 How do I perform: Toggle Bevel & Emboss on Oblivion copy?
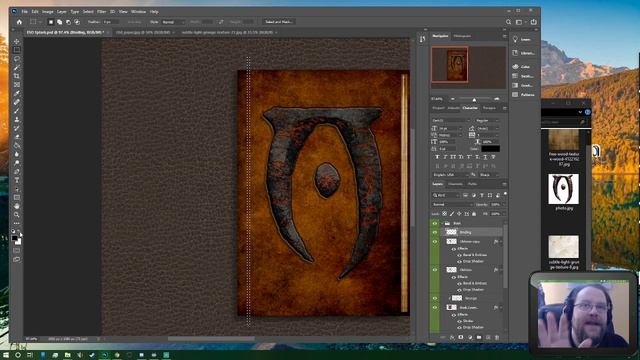460,255
